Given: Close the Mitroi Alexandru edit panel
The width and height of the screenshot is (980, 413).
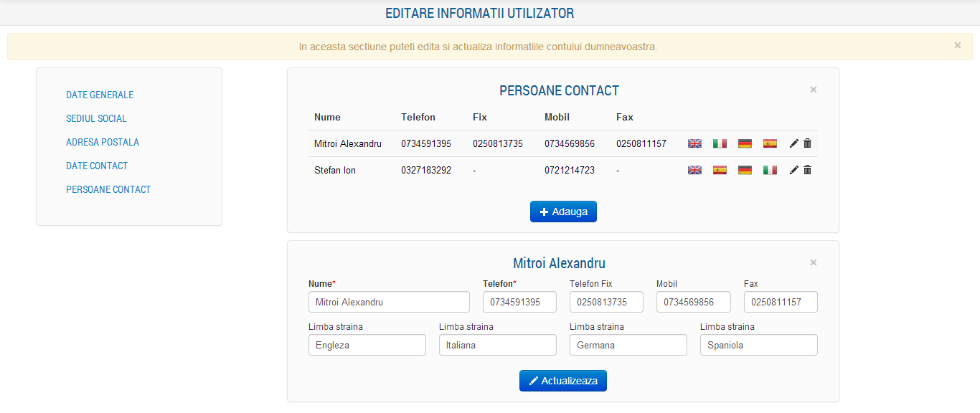Looking at the screenshot, I should click(813, 262).
